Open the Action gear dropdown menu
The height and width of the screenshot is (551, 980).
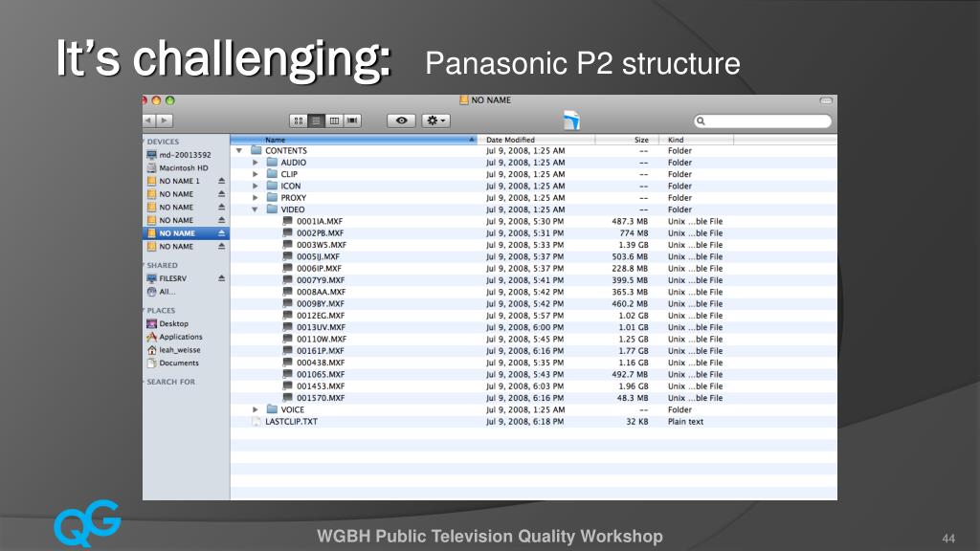point(435,121)
